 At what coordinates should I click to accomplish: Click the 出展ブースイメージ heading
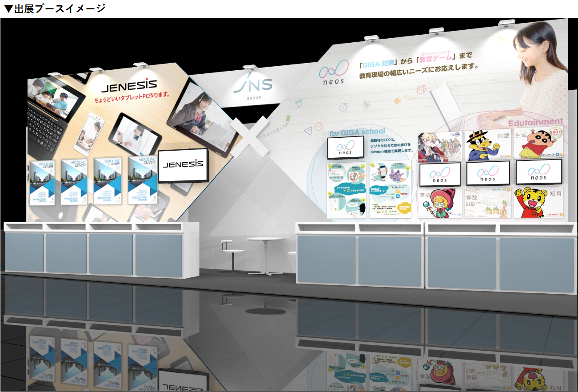54,8
